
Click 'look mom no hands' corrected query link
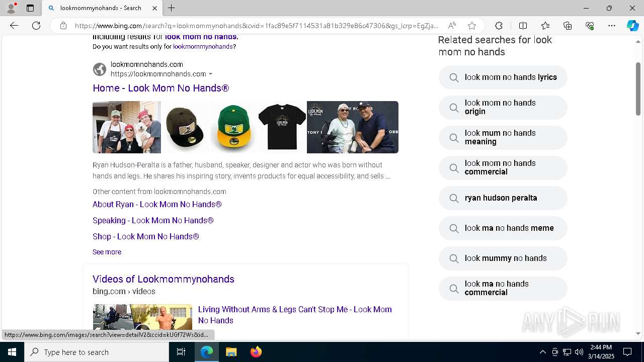201,37
